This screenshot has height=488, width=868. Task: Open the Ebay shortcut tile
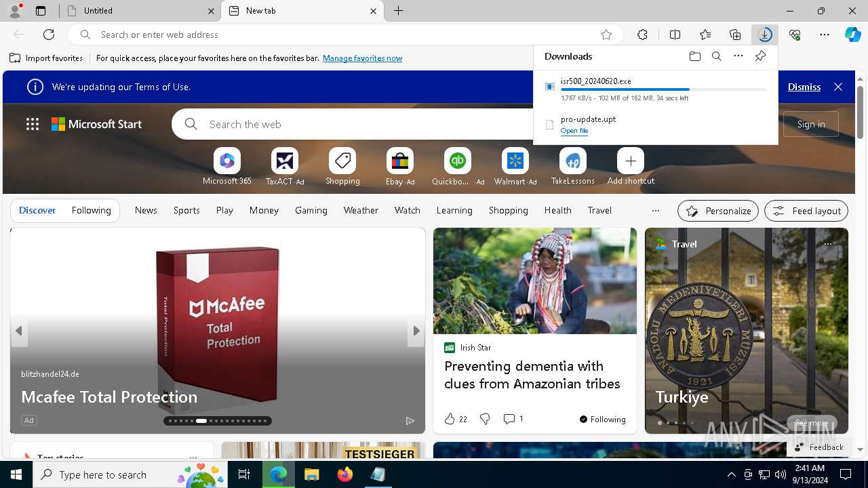pyautogui.click(x=400, y=167)
